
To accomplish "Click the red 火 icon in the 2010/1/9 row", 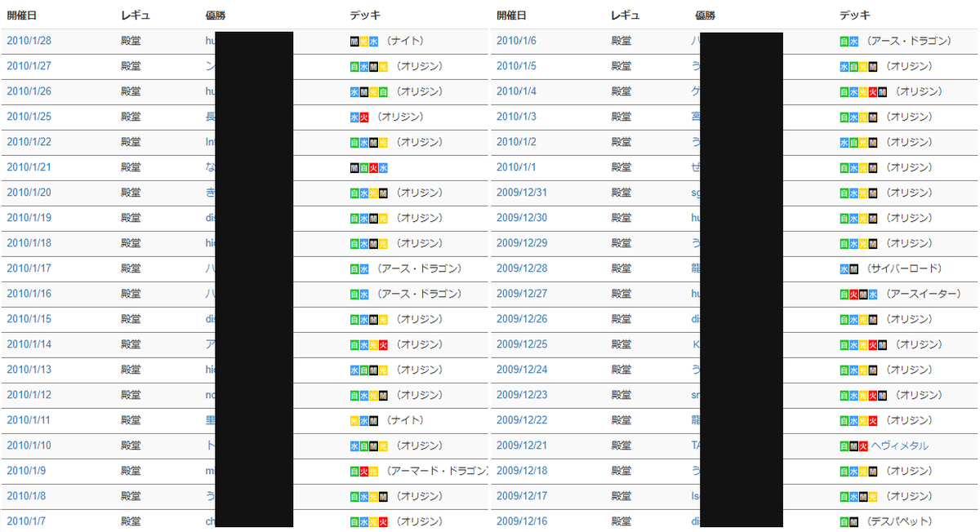I will 364,471.
